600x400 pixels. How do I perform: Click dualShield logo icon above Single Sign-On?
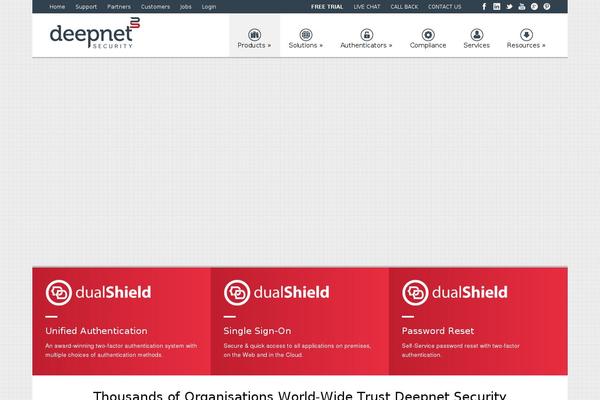tap(237, 292)
